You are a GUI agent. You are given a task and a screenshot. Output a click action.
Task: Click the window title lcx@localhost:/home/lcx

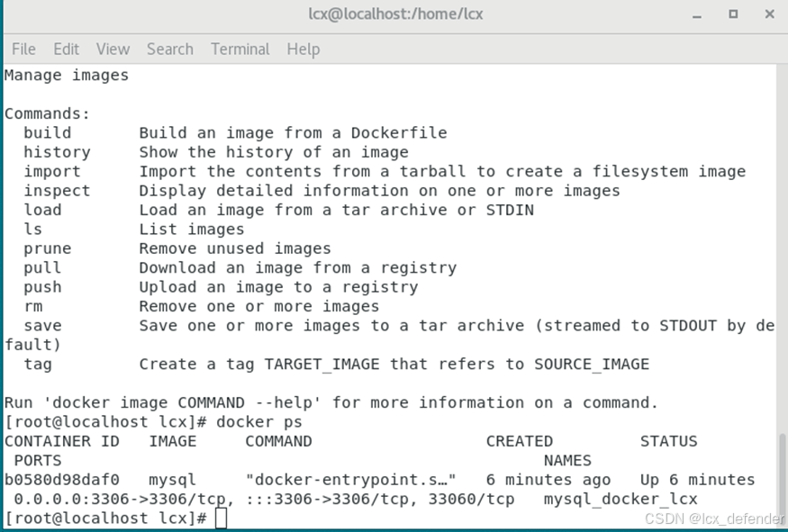tap(395, 14)
